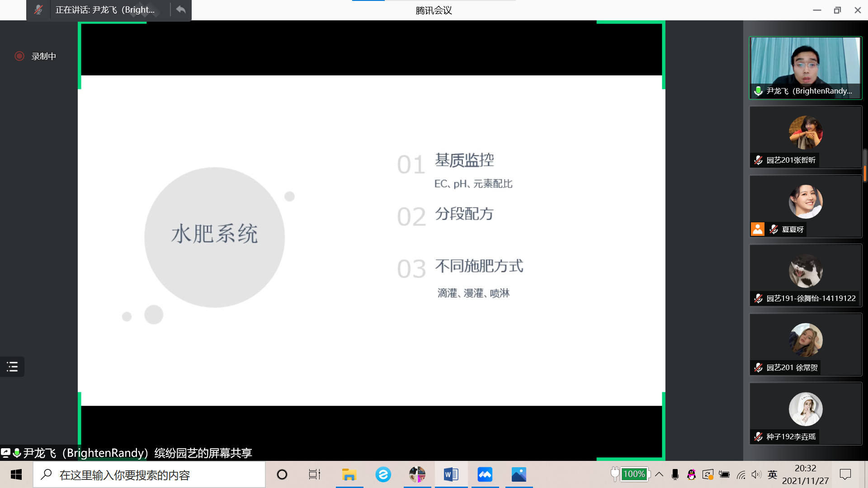
Task: Click system volume speaker icon
Action: [x=756, y=474]
